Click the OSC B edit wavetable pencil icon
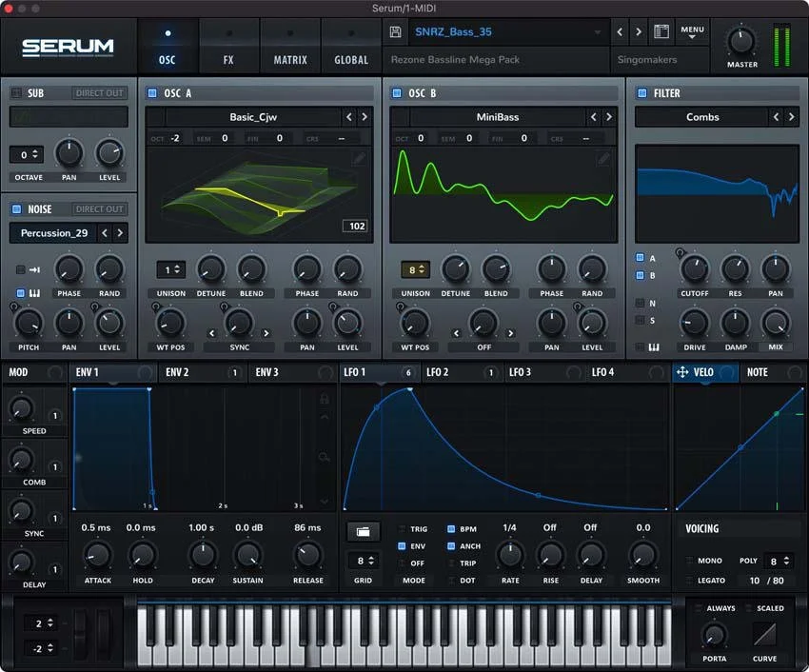 (603, 158)
